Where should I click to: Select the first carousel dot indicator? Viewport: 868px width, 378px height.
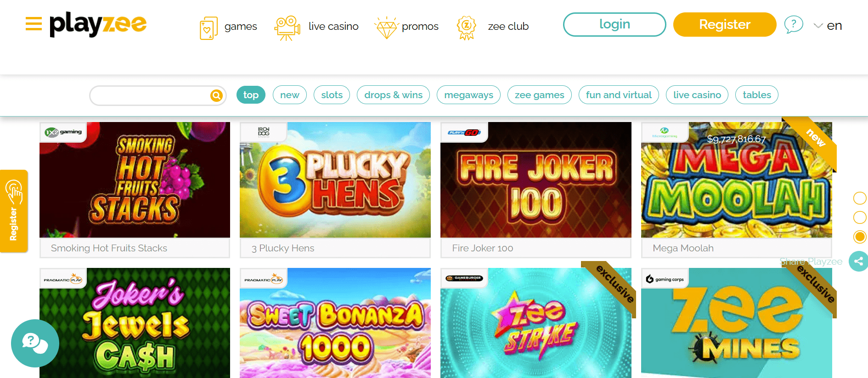point(860,198)
